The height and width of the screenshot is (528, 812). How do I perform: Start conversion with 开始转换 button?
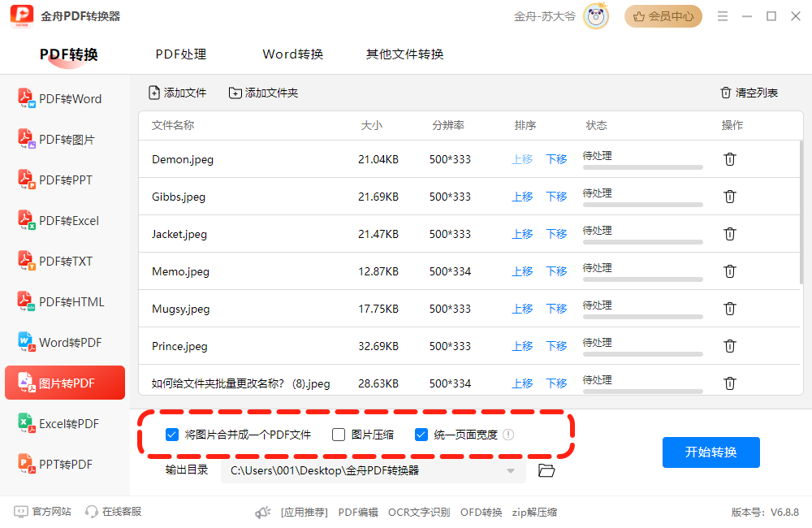(711, 452)
